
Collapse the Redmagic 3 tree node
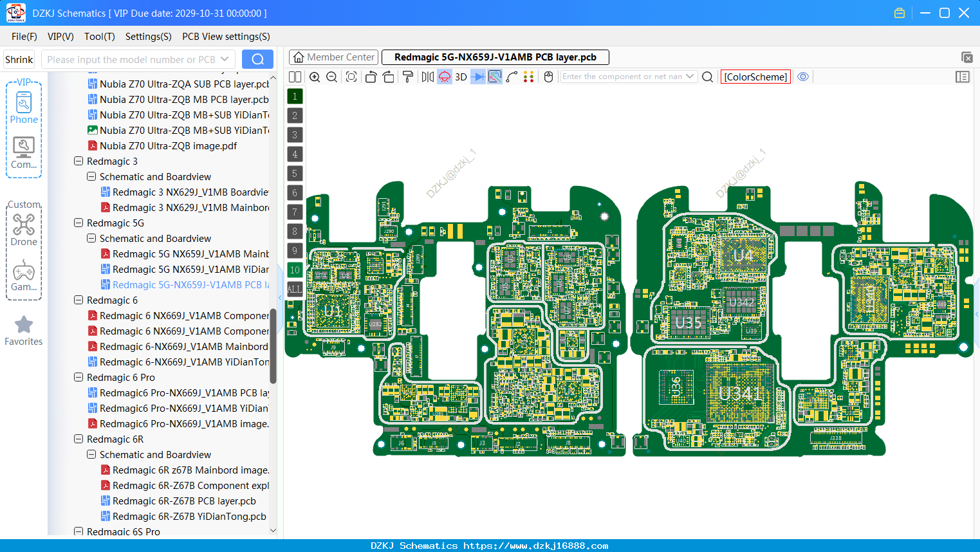click(x=79, y=161)
